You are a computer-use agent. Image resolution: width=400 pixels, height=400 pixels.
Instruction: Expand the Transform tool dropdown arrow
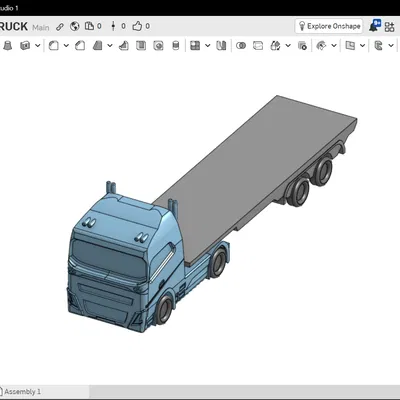click(288, 45)
